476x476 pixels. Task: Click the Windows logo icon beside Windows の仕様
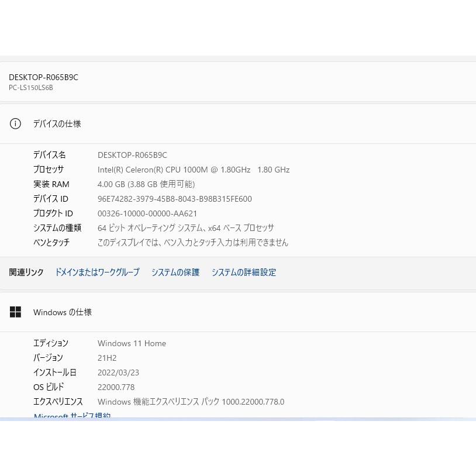(15, 312)
